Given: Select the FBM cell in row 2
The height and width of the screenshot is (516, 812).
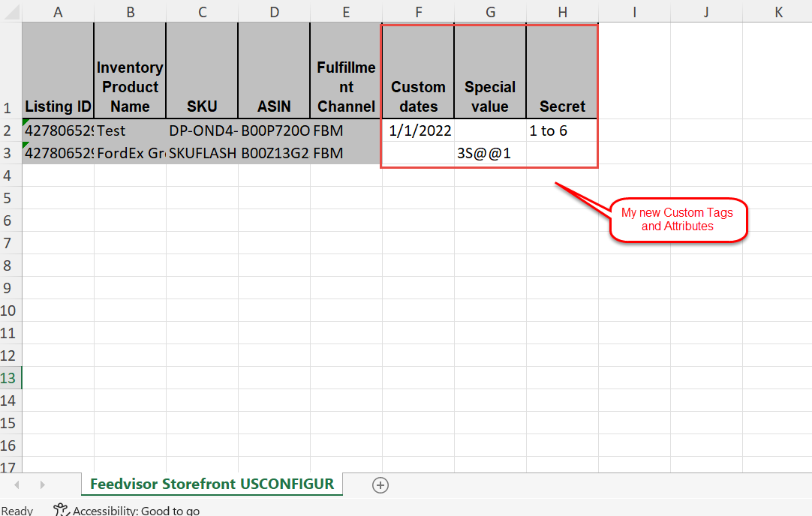Looking at the screenshot, I should point(346,130).
